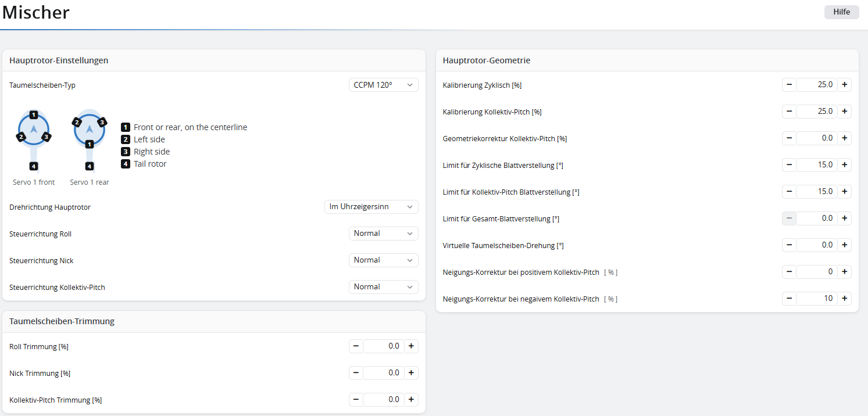Decrease Nick Trimmung value
Image resolution: width=868 pixels, height=416 pixels.
[x=356, y=373]
